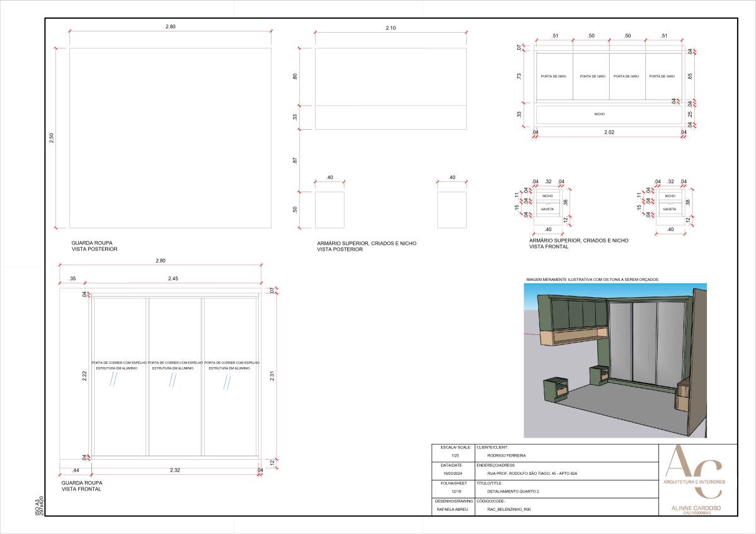
Task: Click the 'CLIENTE/CLIENT:' label
Action: [x=494, y=446]
